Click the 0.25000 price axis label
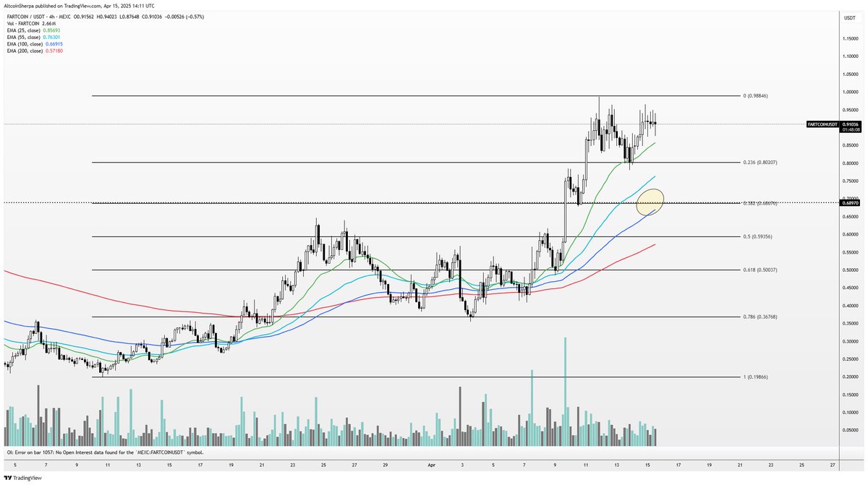 [x=851, y=359]
